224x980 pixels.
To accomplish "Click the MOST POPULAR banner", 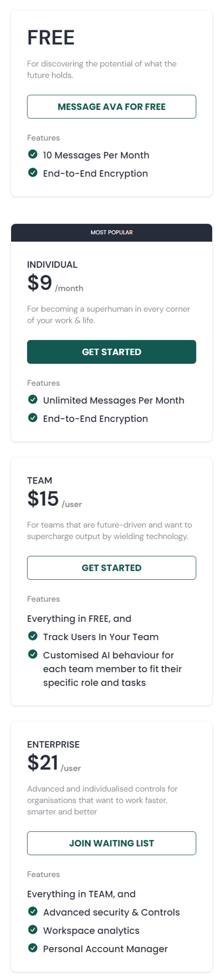I will (x=111, y=232).
